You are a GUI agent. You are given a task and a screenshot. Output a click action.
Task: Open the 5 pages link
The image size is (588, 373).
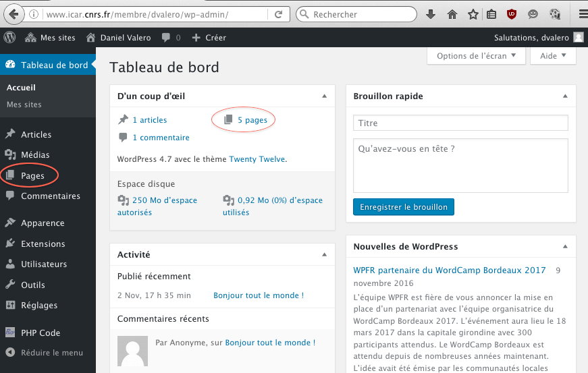pos(252,120)
